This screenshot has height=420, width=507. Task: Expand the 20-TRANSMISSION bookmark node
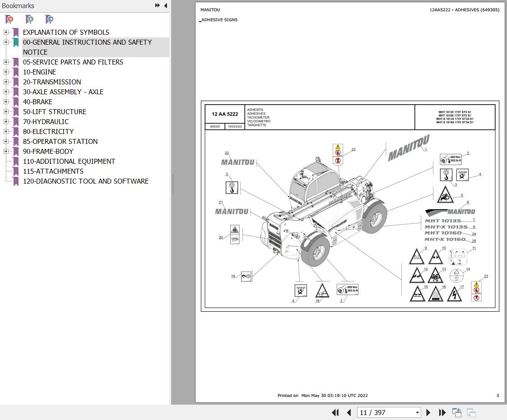click(6, 82)
